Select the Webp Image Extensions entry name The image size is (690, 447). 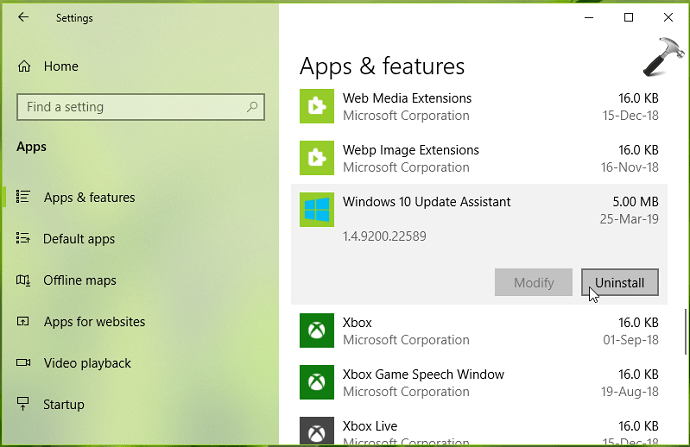411,150
